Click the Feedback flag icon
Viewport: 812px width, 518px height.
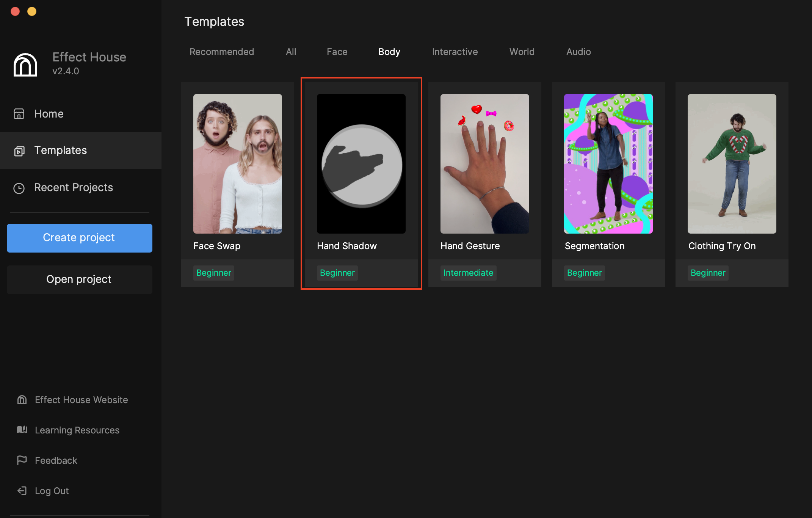22,460
